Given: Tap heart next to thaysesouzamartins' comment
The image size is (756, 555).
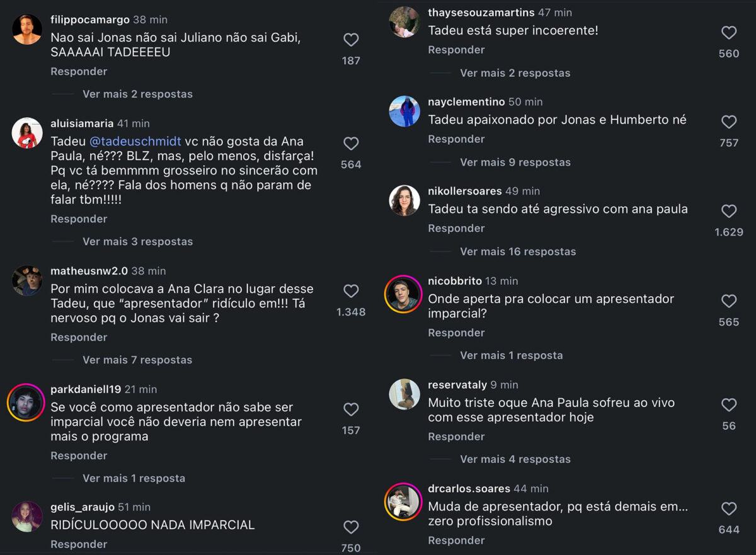Looking at the screenshot, I should click(x=729, y=33).
